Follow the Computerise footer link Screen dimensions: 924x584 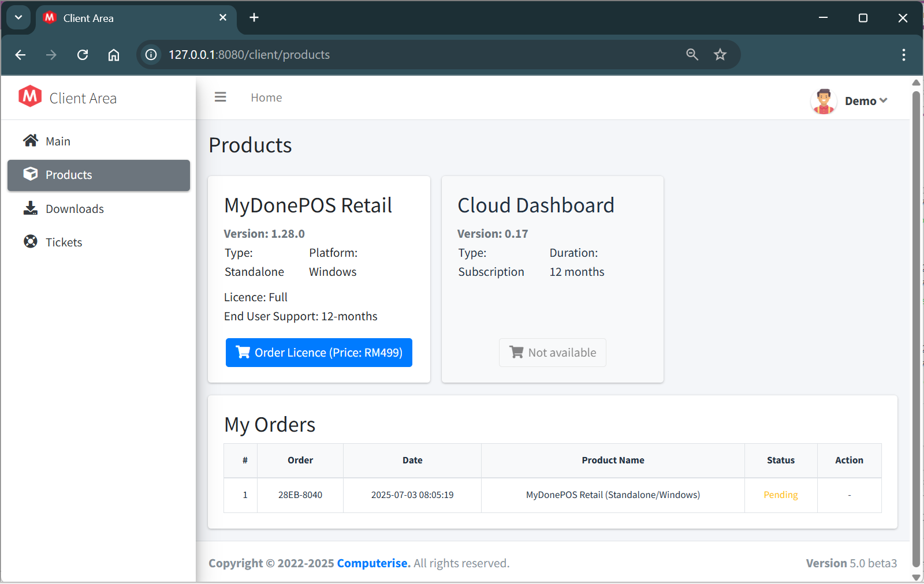coord(372,563)
